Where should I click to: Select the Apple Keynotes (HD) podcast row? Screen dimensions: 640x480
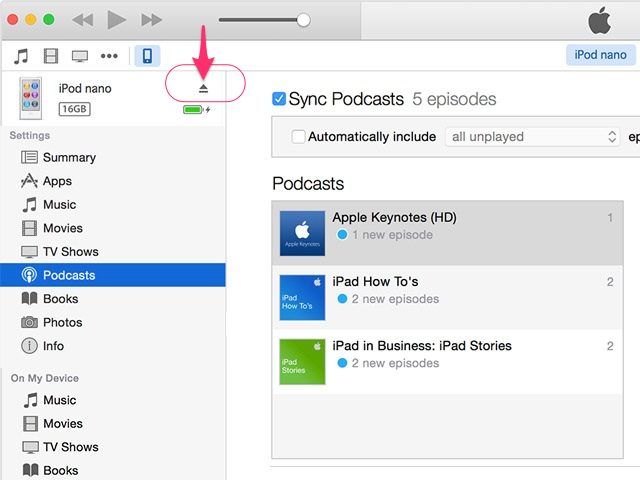click(x=447, y=233)
